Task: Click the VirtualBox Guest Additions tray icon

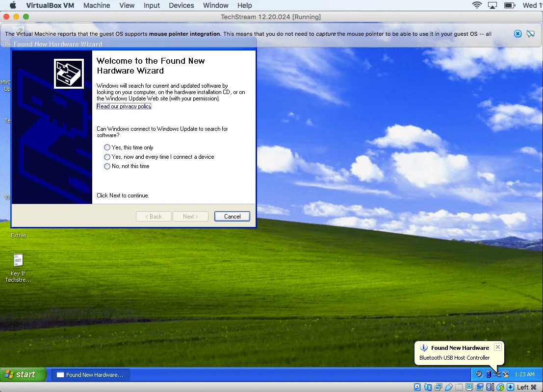Action: [505, 374]
